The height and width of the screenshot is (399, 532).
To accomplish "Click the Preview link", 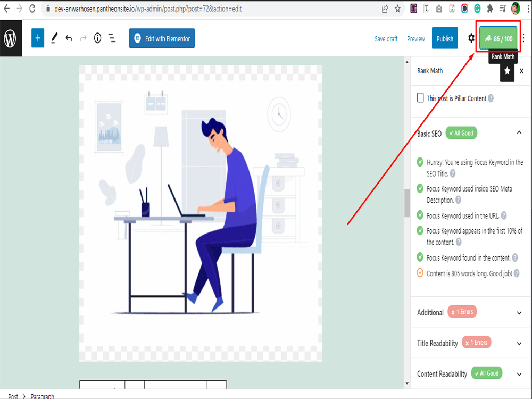I will click(415, 39).
